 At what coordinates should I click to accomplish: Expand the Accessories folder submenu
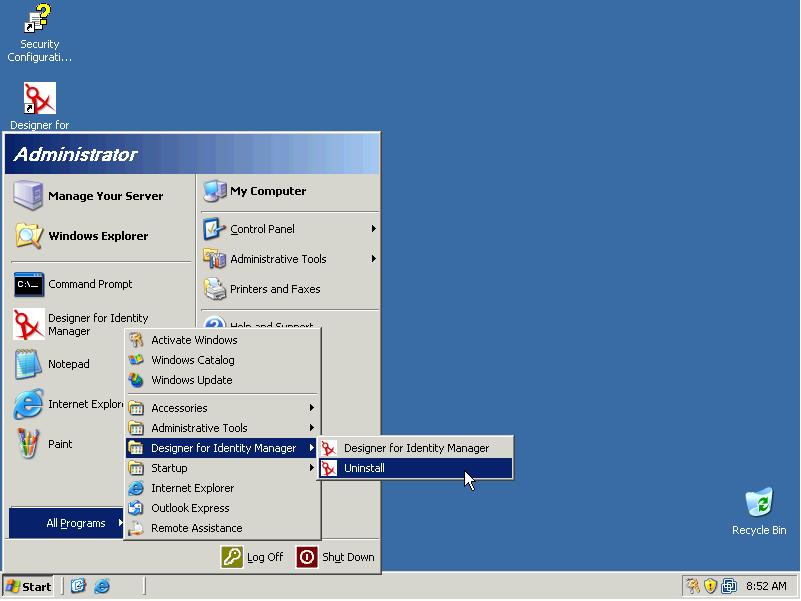[223, 408]
